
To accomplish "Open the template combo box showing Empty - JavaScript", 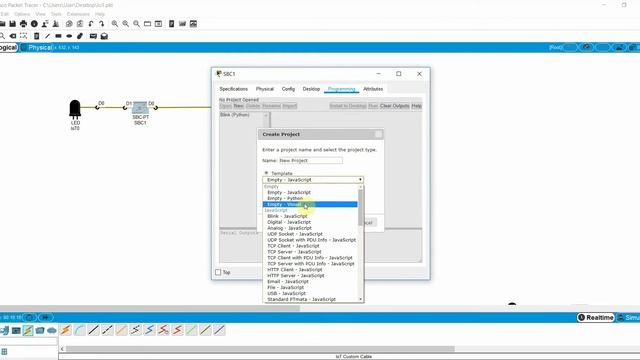I will click(313, 180).
